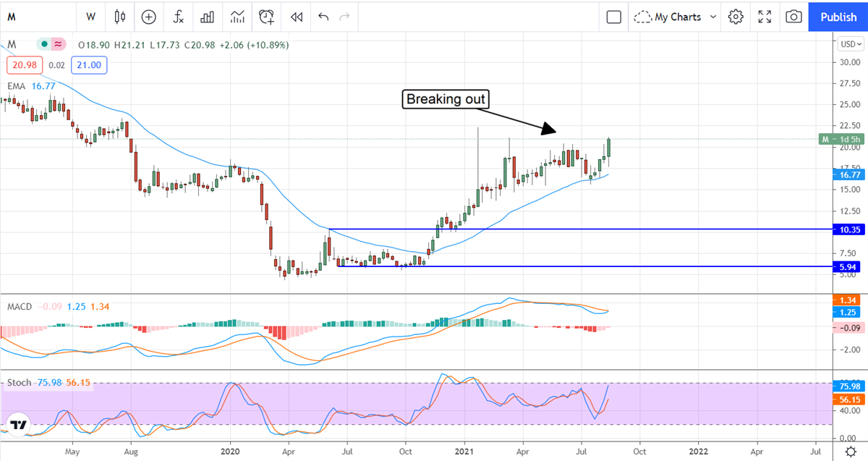Undo the last chart action

point(323,17)
